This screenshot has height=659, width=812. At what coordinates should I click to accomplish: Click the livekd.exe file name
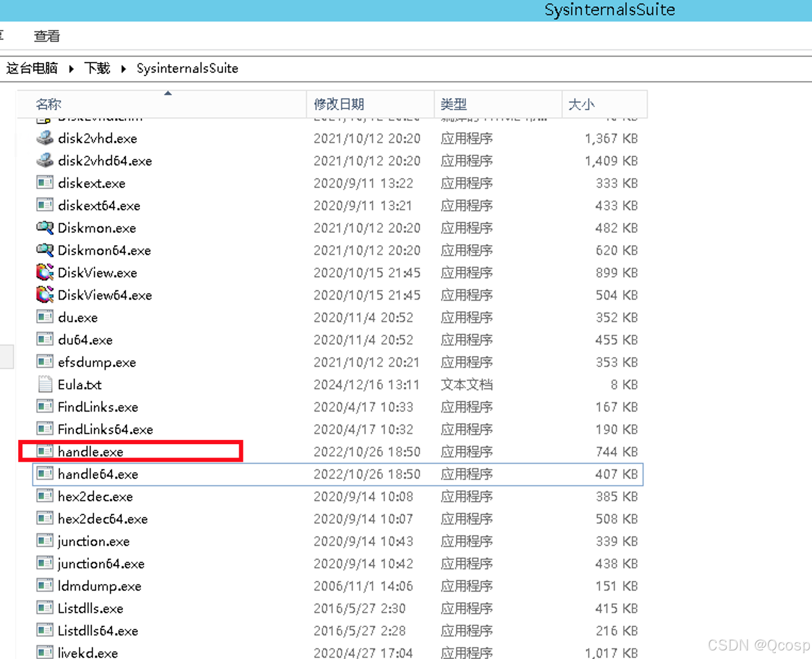pyautogui.click(x=88, y=653)
